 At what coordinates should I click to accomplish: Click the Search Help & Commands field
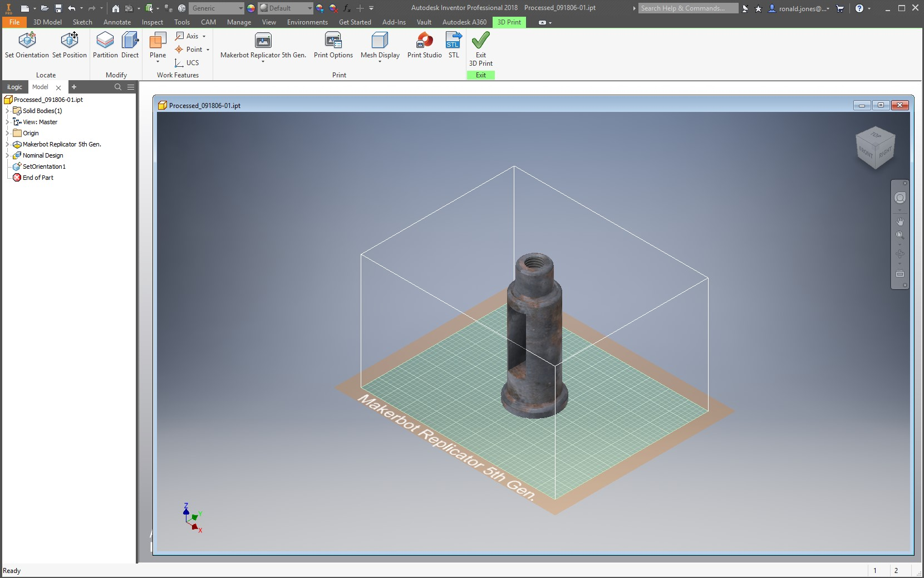pyautogui.click(x=688, y=8)
